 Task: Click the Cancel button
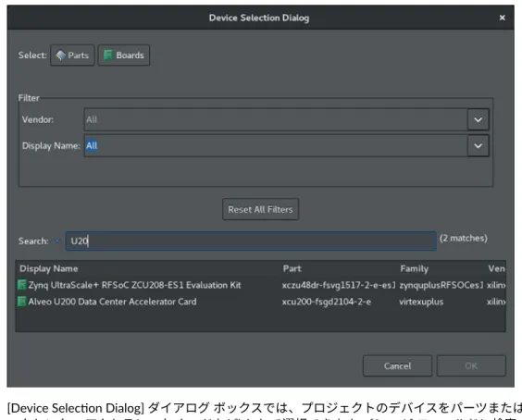397,366
